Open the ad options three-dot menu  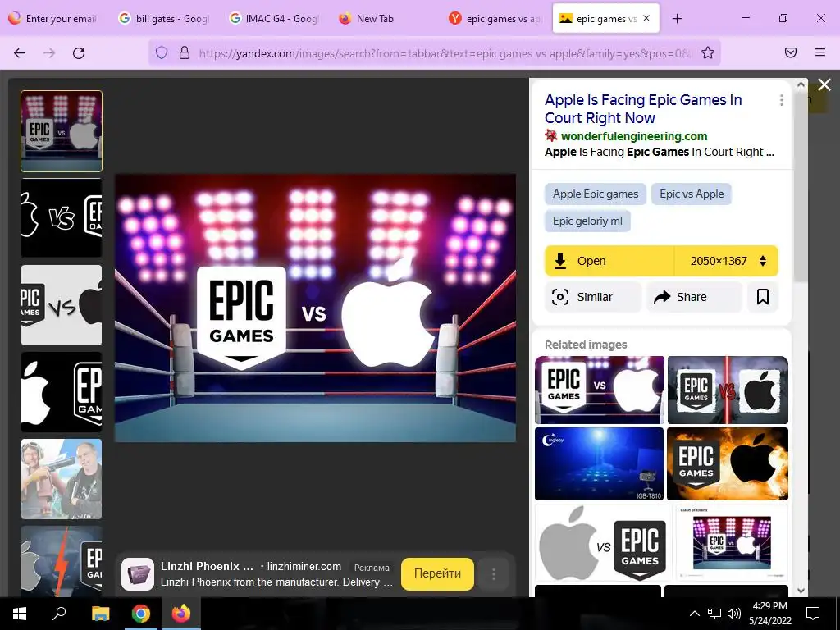[493, 575]
